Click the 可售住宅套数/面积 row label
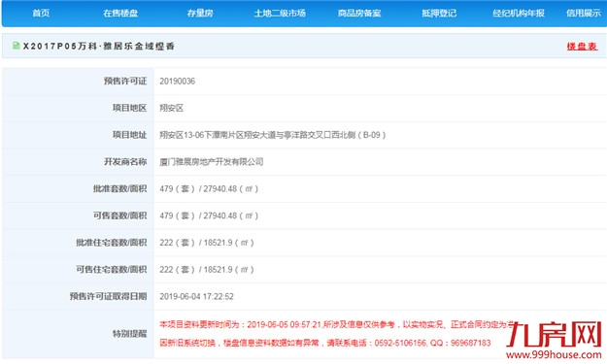Image resolution: width=607 pixels, height=364 pixels. click(x=112, y=270)
